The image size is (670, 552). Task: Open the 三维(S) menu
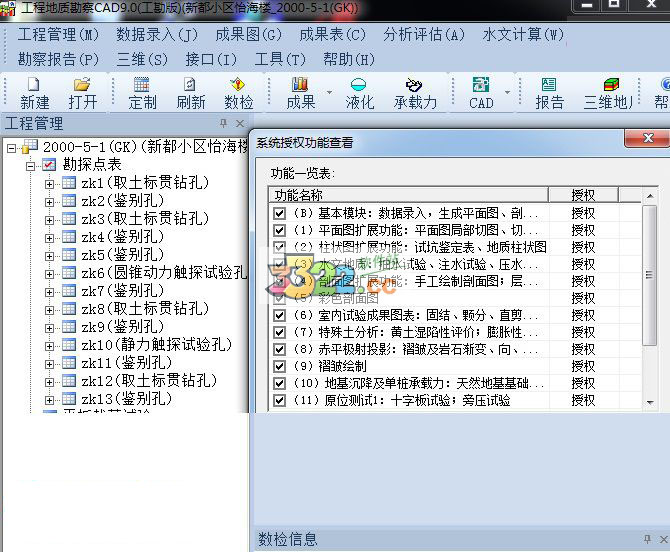click(x=142, y=59)
